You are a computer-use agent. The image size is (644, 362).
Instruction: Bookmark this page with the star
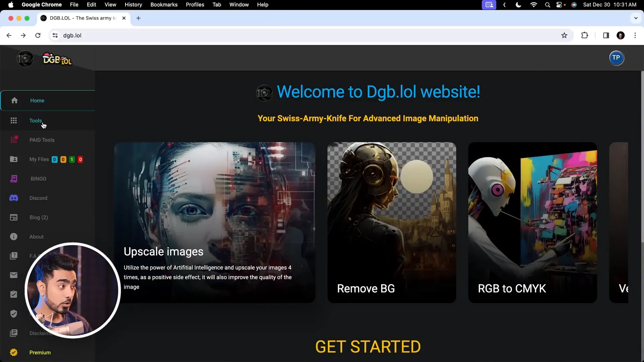(x=564, y=36)
